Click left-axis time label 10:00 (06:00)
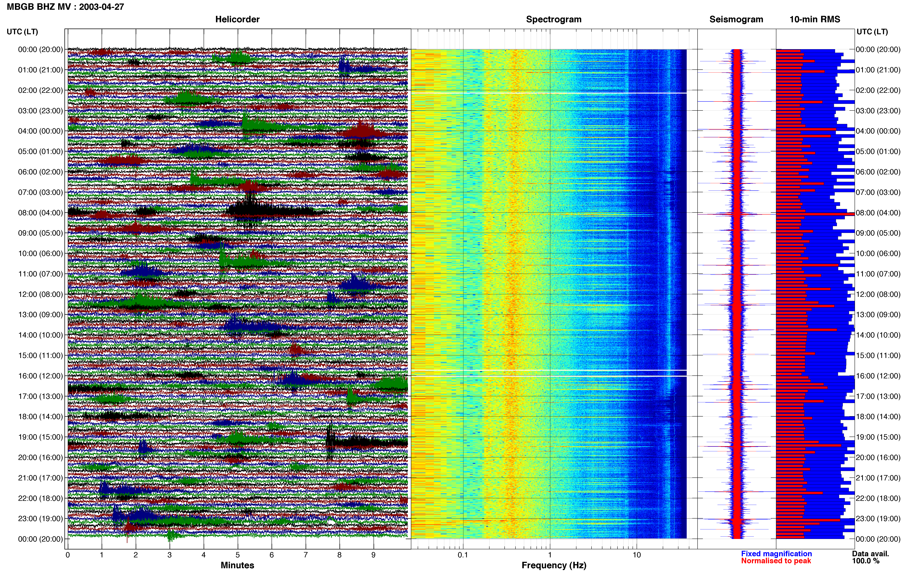 coord(41,253)
